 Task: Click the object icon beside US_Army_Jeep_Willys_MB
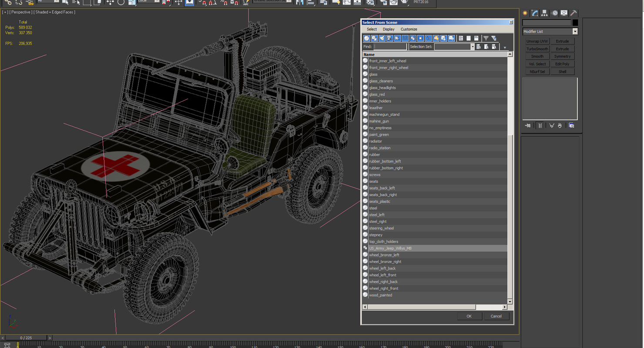[366, 248]
